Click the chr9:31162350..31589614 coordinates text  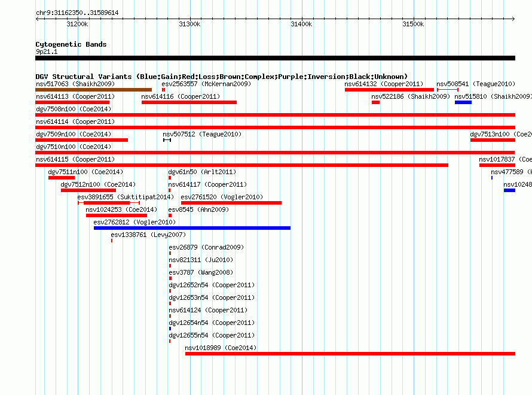tap(77, 13)
